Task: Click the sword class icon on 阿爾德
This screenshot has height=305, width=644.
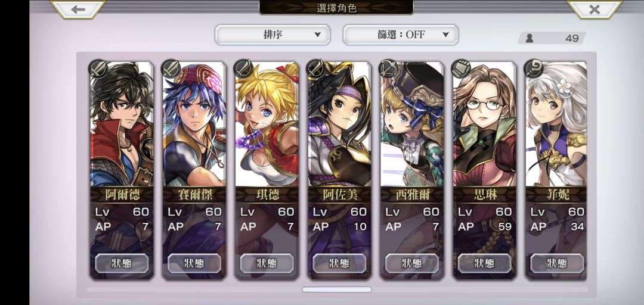Action: tap(98, 69)
